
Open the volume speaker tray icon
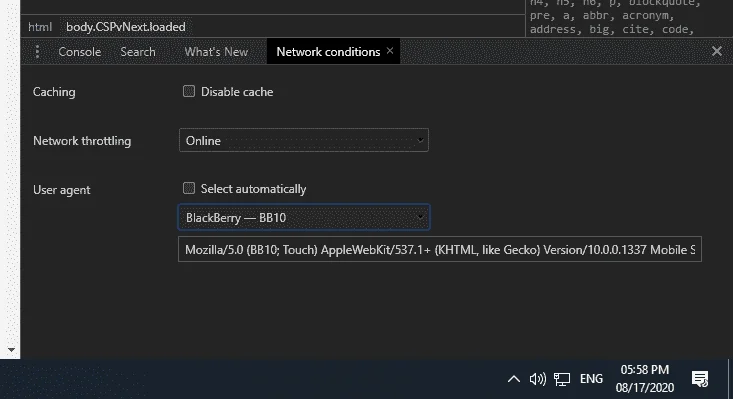pos(538,379)
